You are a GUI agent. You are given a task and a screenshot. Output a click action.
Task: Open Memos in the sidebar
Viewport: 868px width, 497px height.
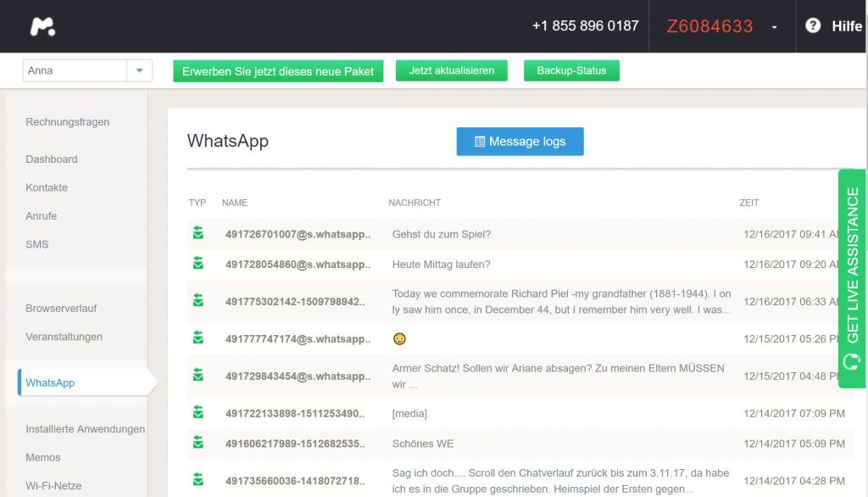(x=42, y=457)
